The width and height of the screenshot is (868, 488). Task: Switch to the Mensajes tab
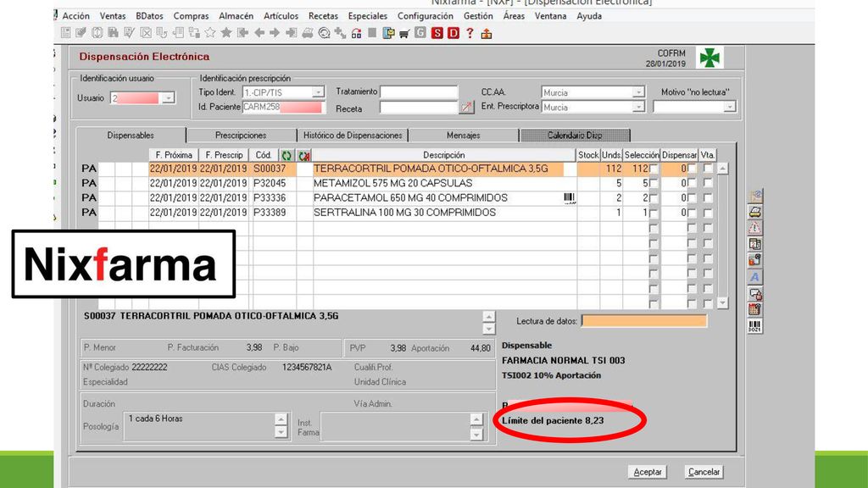click(x=464, y=135)
